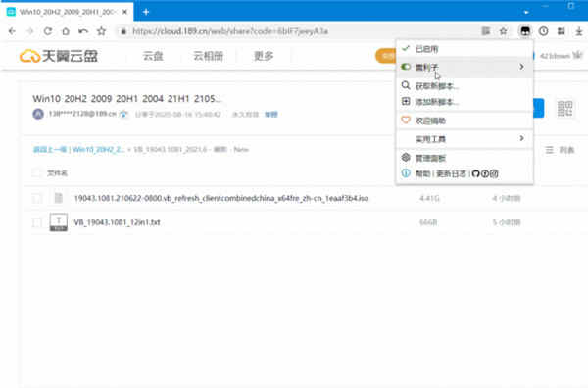The width and height of the screenshot is (588, 388).
Task: Click the undo close tab icon
Action: pyautogui.click(x=83, y=31)
